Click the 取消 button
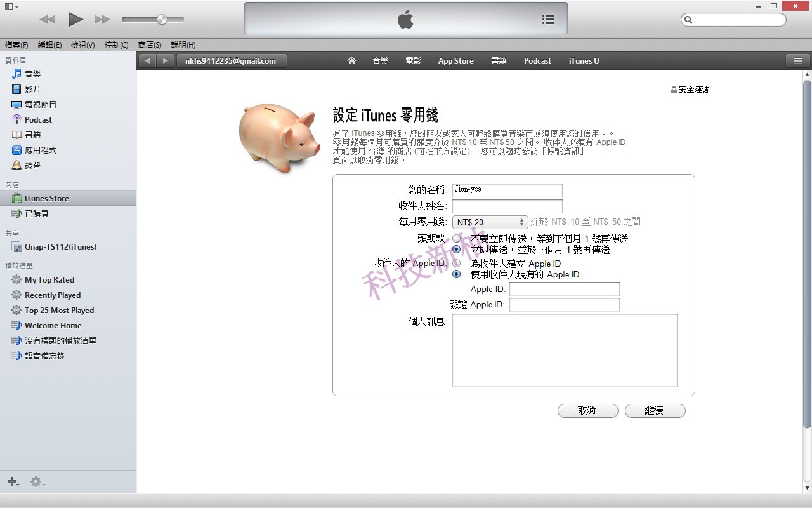 pos(587,411)
